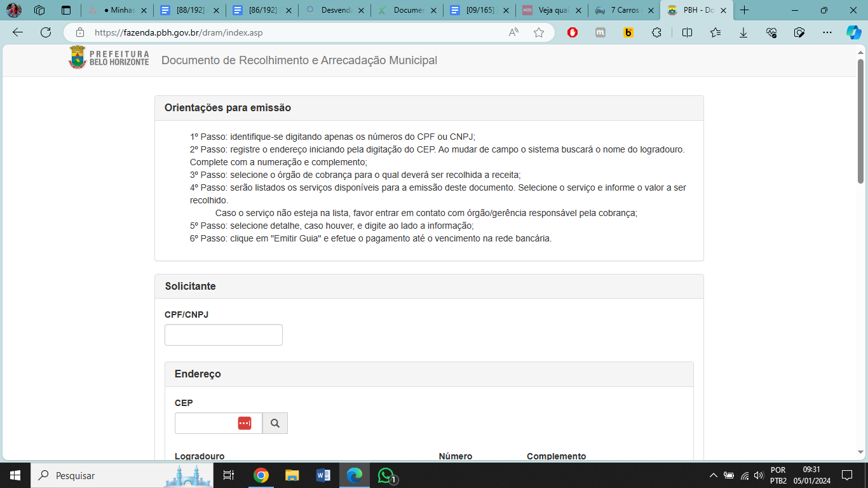868x488 pixels.
Task: Click the CEP search magnifier button
Action: click(275, 423)
